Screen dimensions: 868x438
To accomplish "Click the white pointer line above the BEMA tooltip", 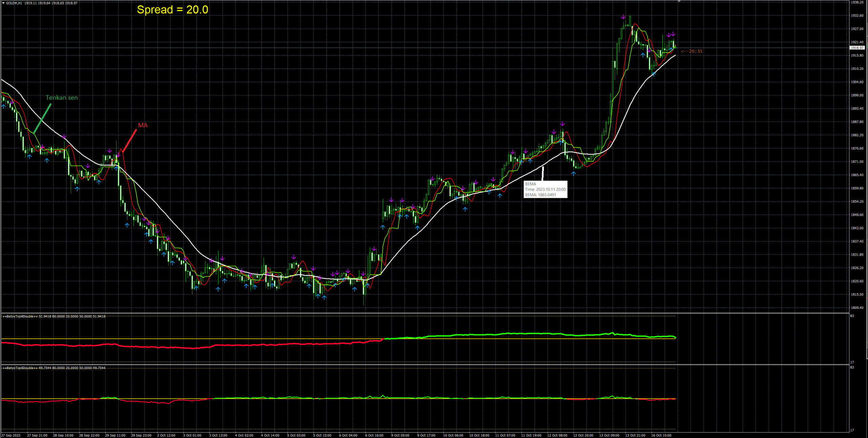I will coord(543,173).
